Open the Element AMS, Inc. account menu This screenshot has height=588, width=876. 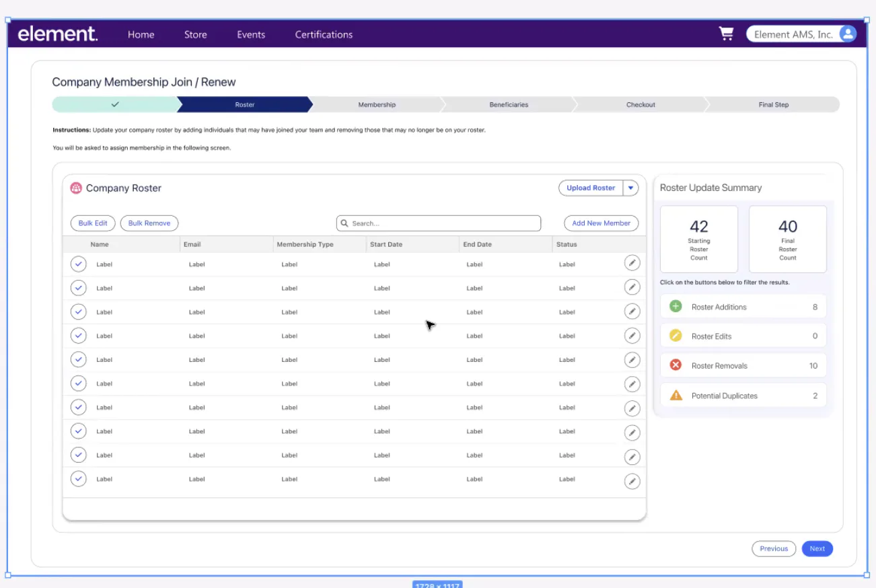pyautogui.click(x=801, y=34)
